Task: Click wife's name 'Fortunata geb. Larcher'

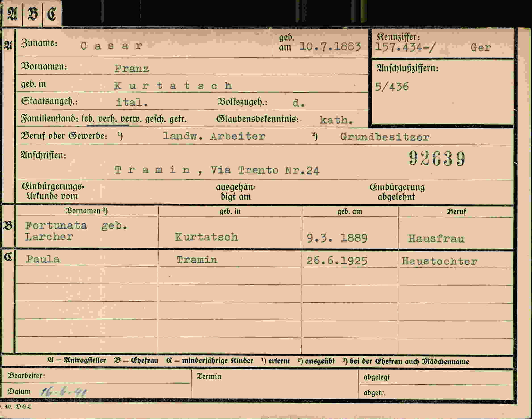Action: tap(76, 231)
